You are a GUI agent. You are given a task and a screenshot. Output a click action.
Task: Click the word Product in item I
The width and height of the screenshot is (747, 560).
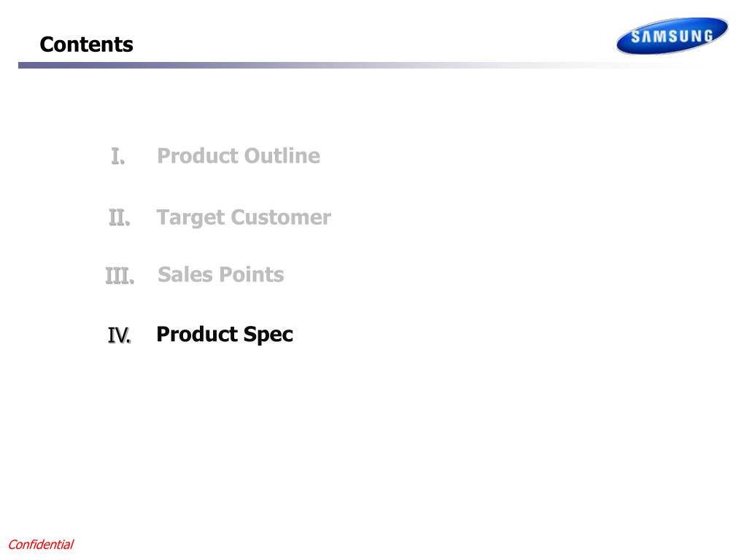pos(198,156)
